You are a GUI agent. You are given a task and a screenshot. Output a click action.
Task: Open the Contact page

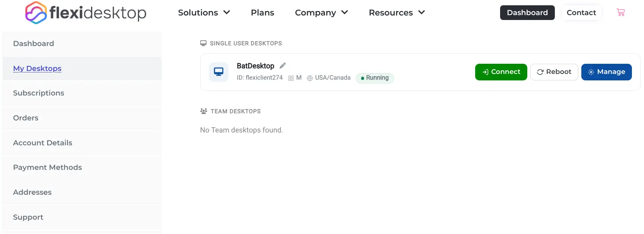pyautogui.click(x=581, y=12)
